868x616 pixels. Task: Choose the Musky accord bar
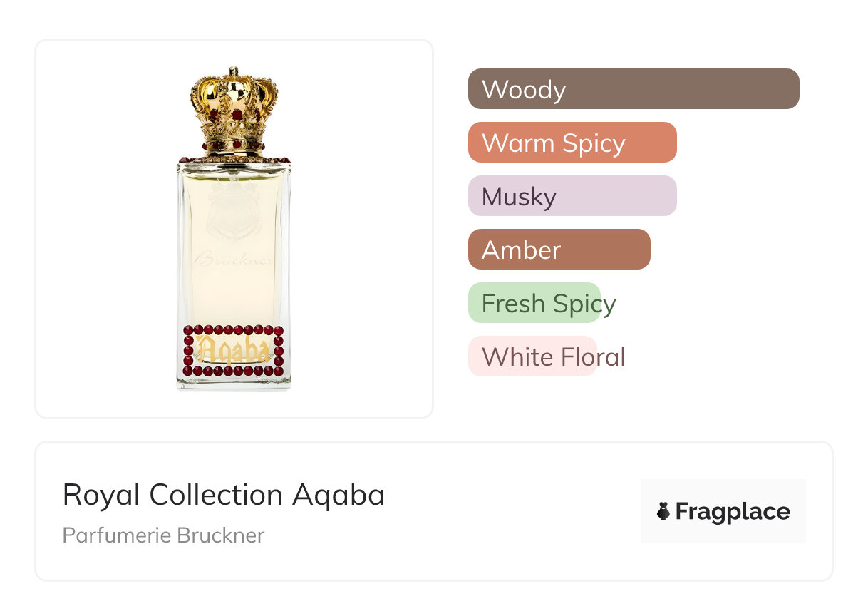572,196
